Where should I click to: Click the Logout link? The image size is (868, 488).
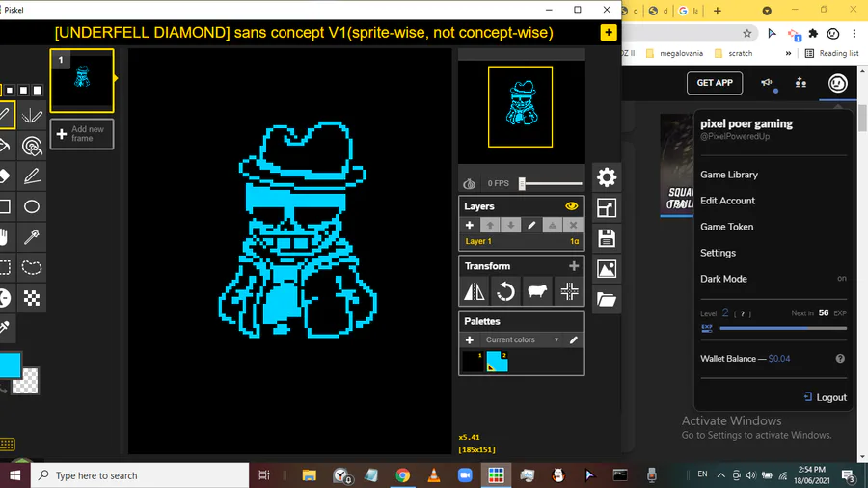[825, 397]
